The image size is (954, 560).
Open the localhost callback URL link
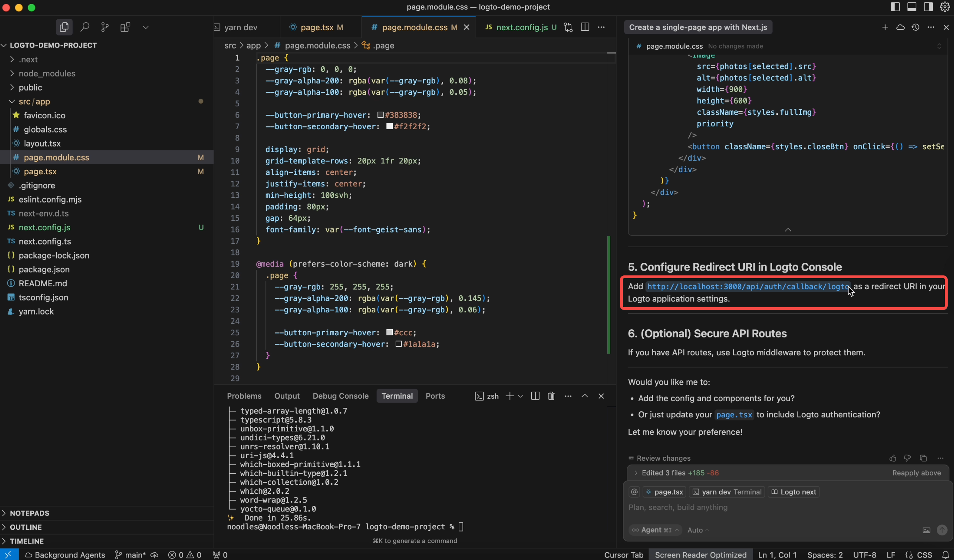[x=748, y=286]
